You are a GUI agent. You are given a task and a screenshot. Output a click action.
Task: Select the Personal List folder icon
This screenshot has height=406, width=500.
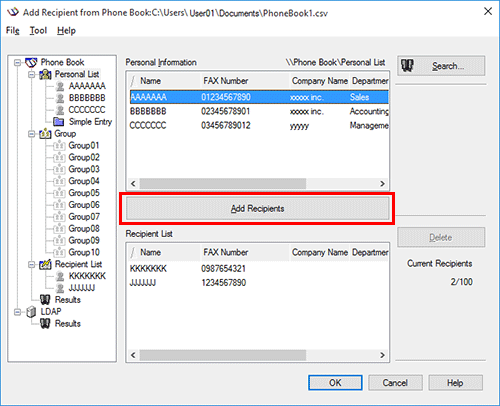pos(45,74)
